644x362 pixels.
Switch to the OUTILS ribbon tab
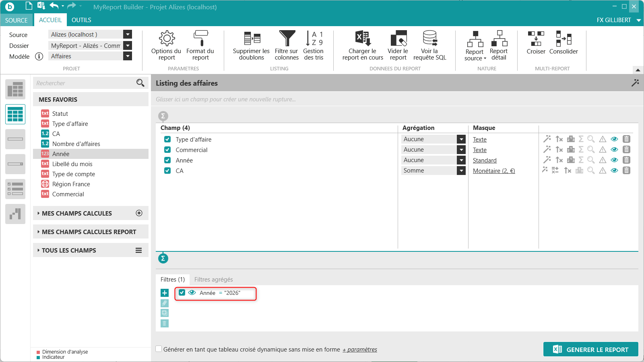pyautogui.click(x=81, y=20)
